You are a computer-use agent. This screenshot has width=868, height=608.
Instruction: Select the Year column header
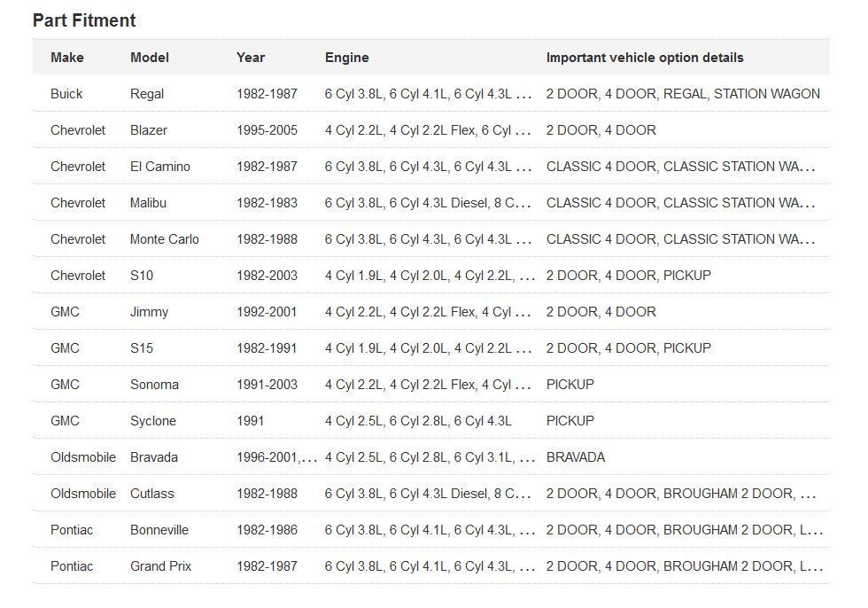[251, 58]
